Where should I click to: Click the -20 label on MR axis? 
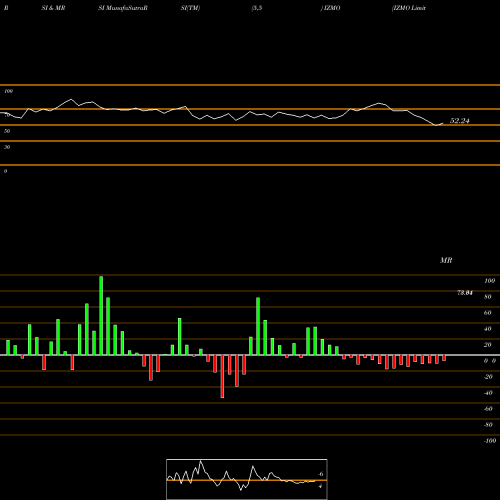[488, 377]
